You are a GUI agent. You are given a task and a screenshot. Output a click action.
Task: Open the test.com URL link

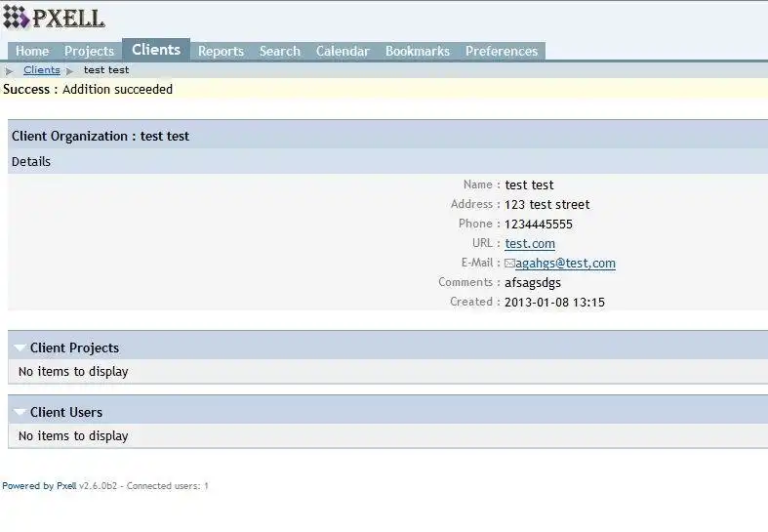click(x=530, y=243)
